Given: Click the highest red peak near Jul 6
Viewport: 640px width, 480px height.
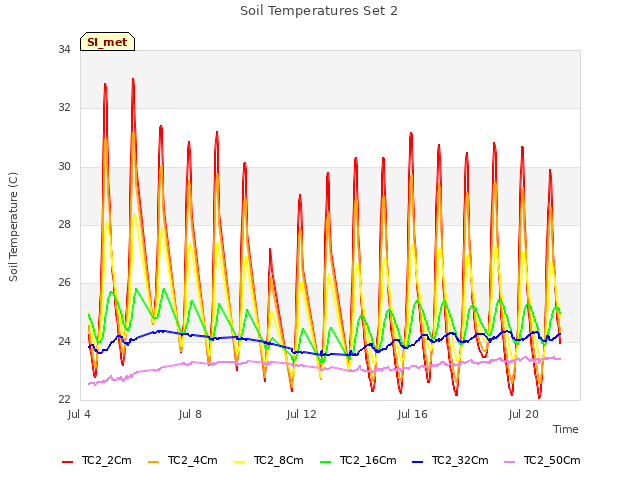Looking at the screenshot, I should 133,80.
